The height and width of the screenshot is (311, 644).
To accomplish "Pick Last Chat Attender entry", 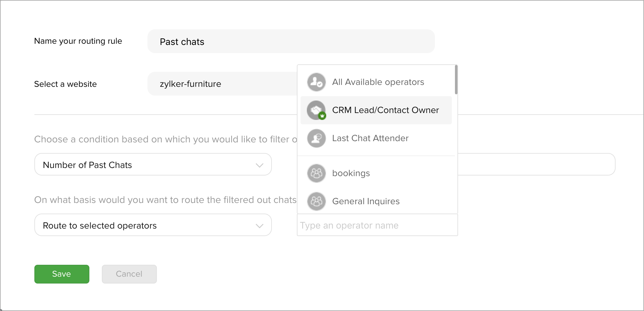I will click(x=376, y=138).
